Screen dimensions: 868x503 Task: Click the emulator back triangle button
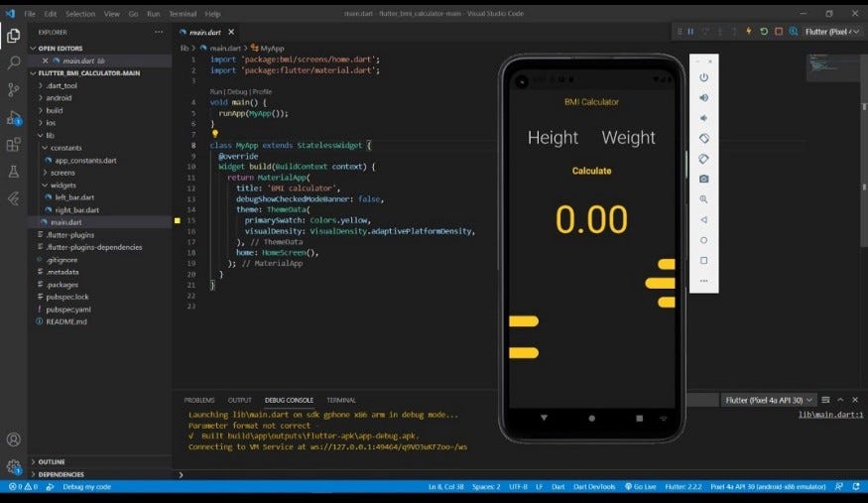pos(703,219)
